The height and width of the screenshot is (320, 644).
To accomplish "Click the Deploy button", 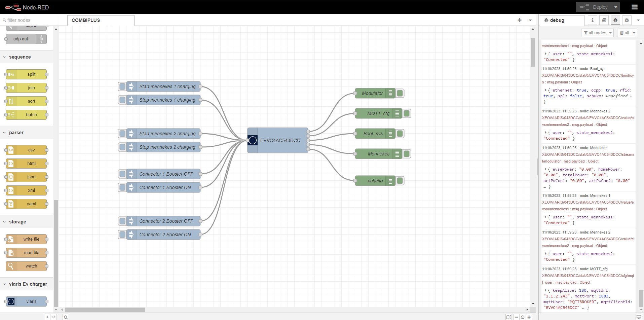I will click(595, 7).
